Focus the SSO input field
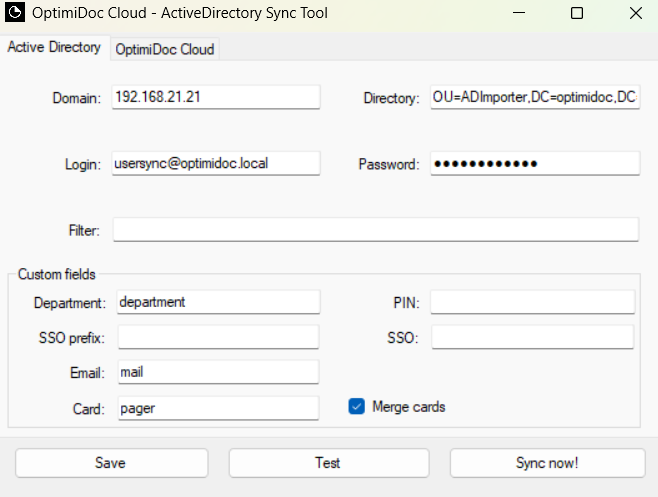Image resolution: width=658 pixels, height=497 pixels. pyautogui.click(x=532, y=337)
